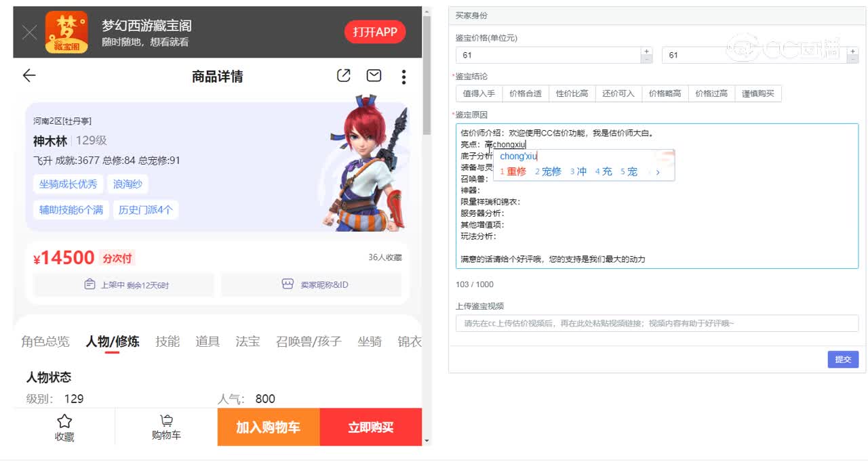The width and height of the screenshot is (868, 462).
Task: Click the 梦幻西游藏宝阁 logo in the banner
Action: [66, 31]
